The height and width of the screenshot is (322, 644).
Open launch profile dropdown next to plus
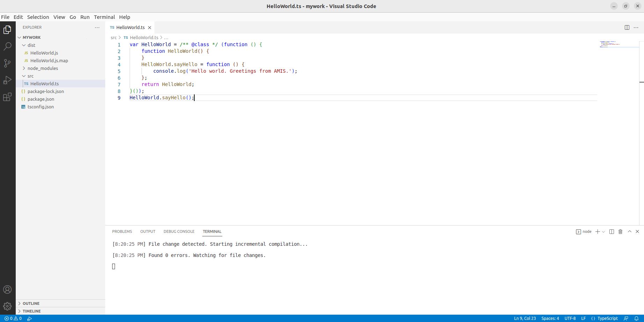coord(603,231)
